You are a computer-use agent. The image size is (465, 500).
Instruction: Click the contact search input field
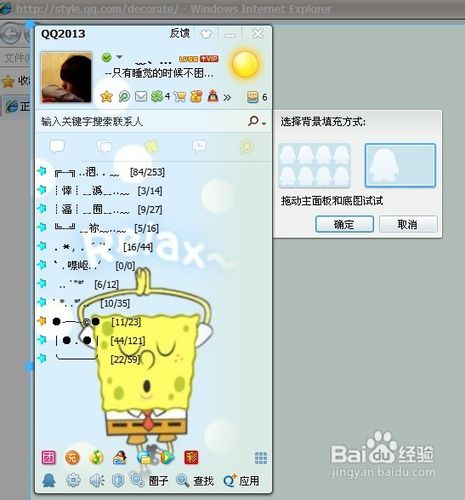pyautogui.click(x=142, y=121)
